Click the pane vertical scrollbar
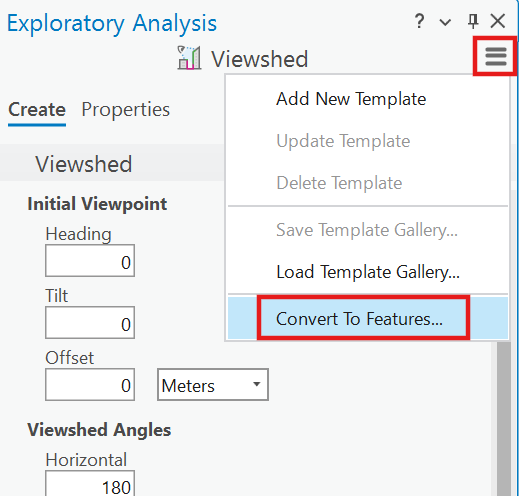 (x=503, y=418)
